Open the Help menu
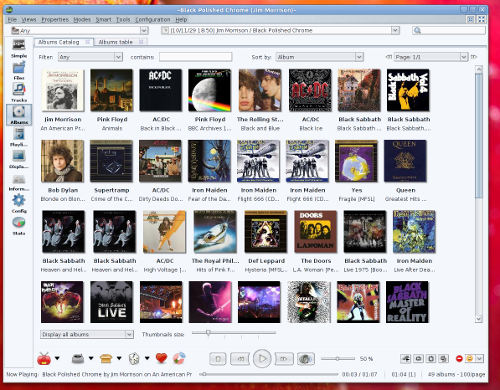500x390 pixels. tap(181, 20)
